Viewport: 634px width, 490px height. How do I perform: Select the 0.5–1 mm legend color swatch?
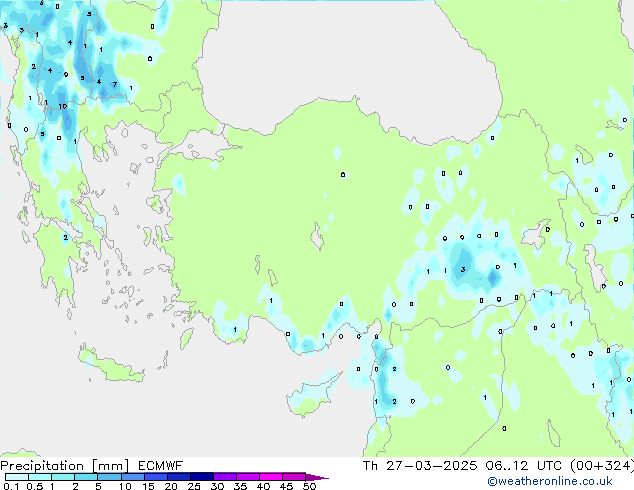pos(40,477)
